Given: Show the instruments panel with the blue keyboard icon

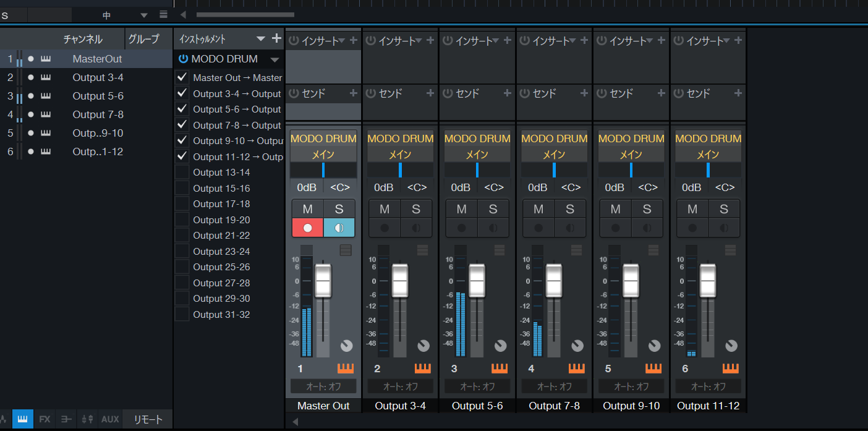Looking at the screenshot, I should click(22, 419).
